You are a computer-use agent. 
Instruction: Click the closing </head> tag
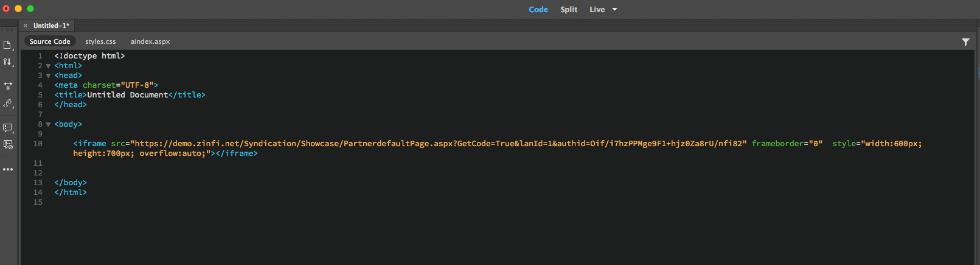point(71,105)
